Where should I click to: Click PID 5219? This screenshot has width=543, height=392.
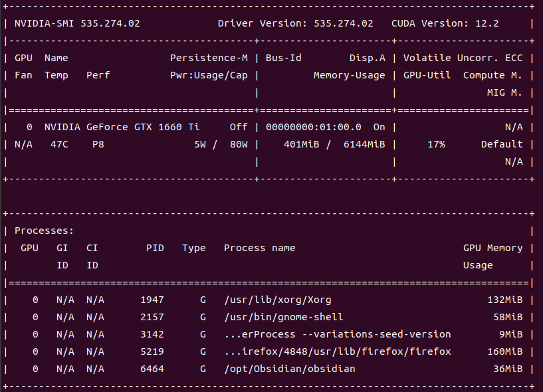(x=152, y=352)
